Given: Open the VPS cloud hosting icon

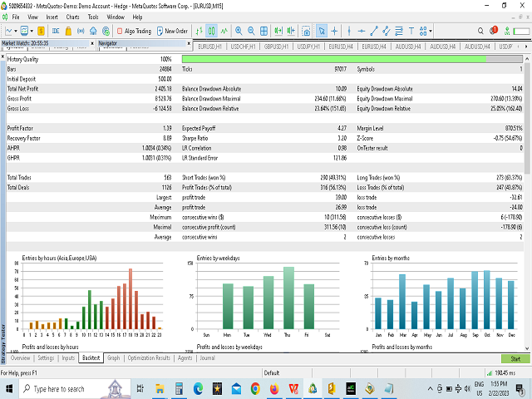Looking at the screenshot, I should [x=93, y=32].
